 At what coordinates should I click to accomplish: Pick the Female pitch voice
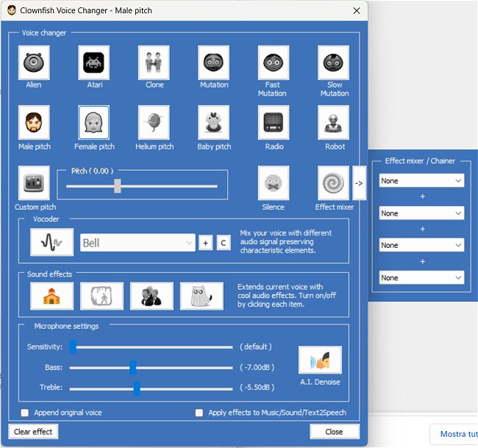[x=93, y=122]
